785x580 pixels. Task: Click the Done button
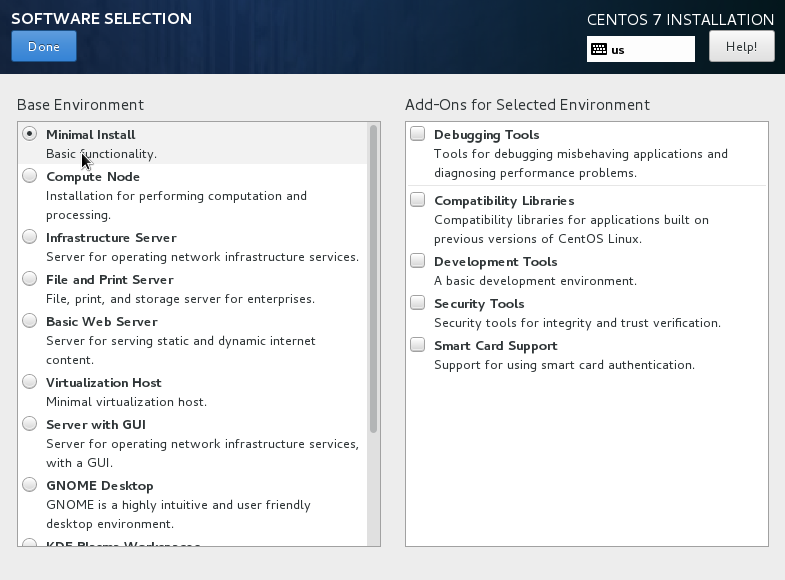click(x=44, y=46)
